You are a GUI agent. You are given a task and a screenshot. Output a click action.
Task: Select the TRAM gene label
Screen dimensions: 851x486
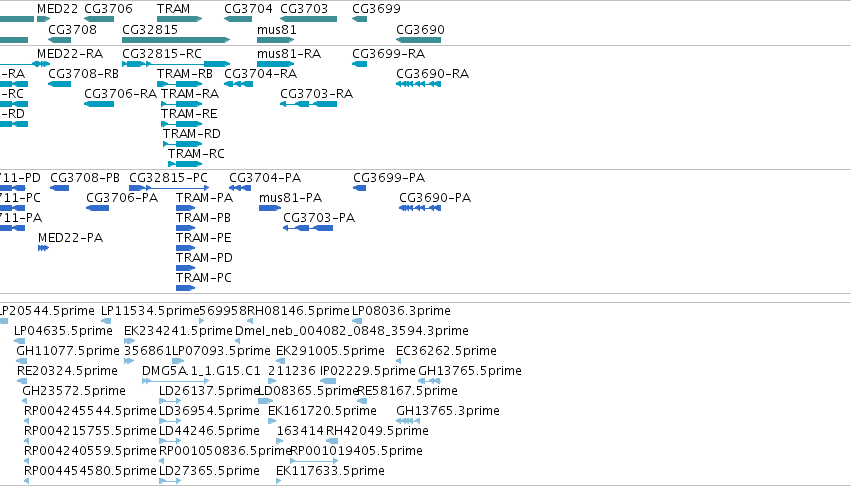click(x=173, y=9)
